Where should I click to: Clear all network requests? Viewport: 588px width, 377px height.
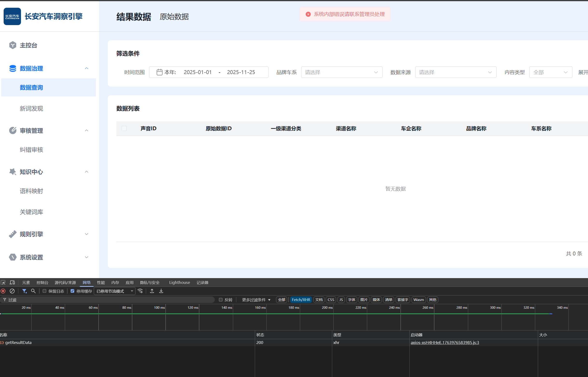(x=13, y=291)
